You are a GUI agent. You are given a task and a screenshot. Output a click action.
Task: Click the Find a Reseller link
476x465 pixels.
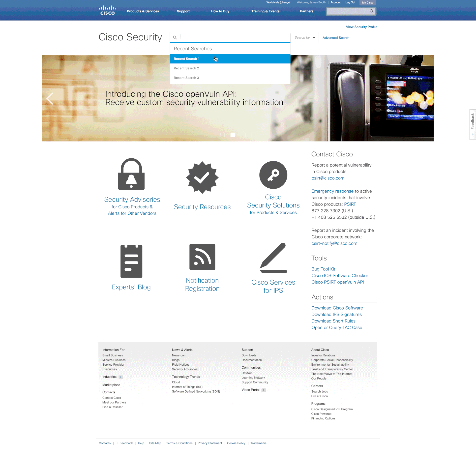(112, 407)
